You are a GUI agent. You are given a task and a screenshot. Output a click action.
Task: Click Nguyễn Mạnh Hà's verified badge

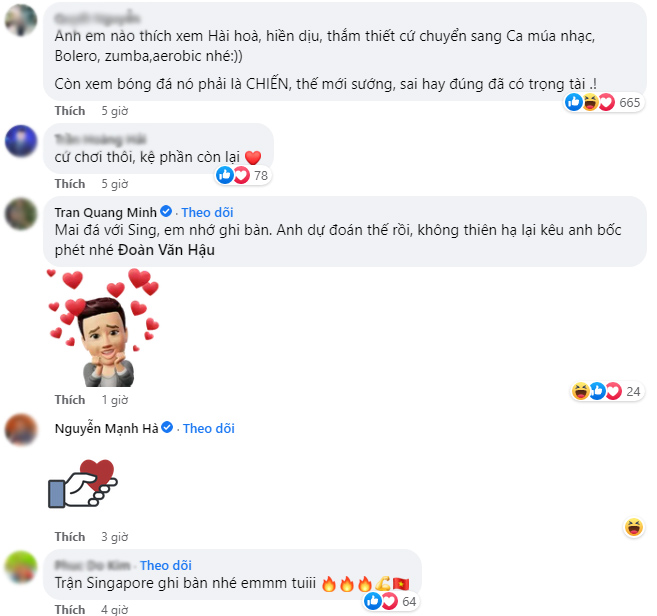(167, 427)
